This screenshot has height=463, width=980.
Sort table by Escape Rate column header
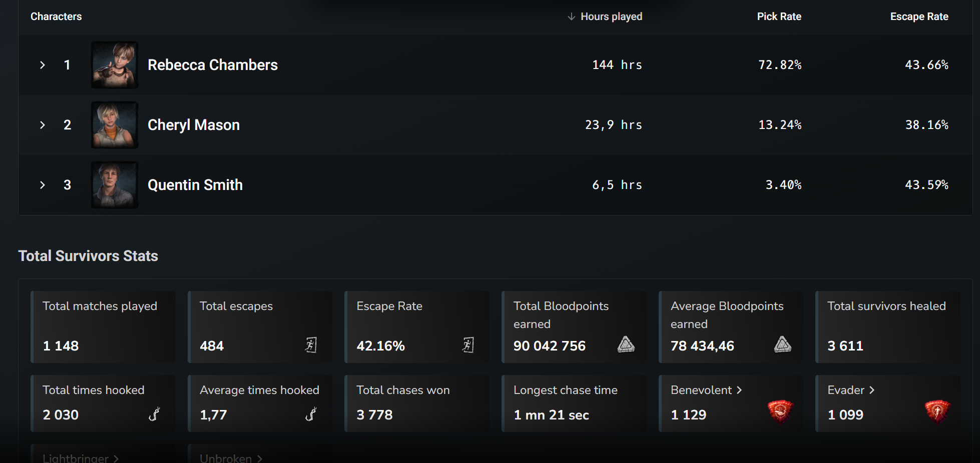click(919, 16)
